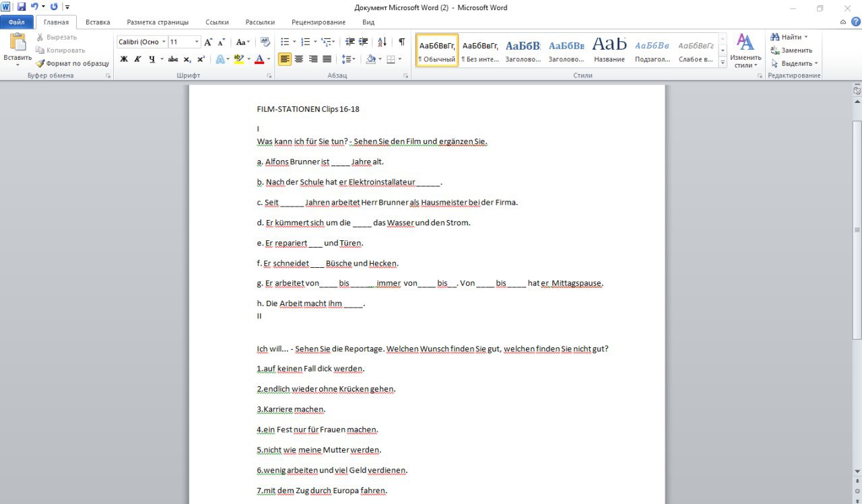Open the Find (Найти) dropdown arrow

click(806, 37)
